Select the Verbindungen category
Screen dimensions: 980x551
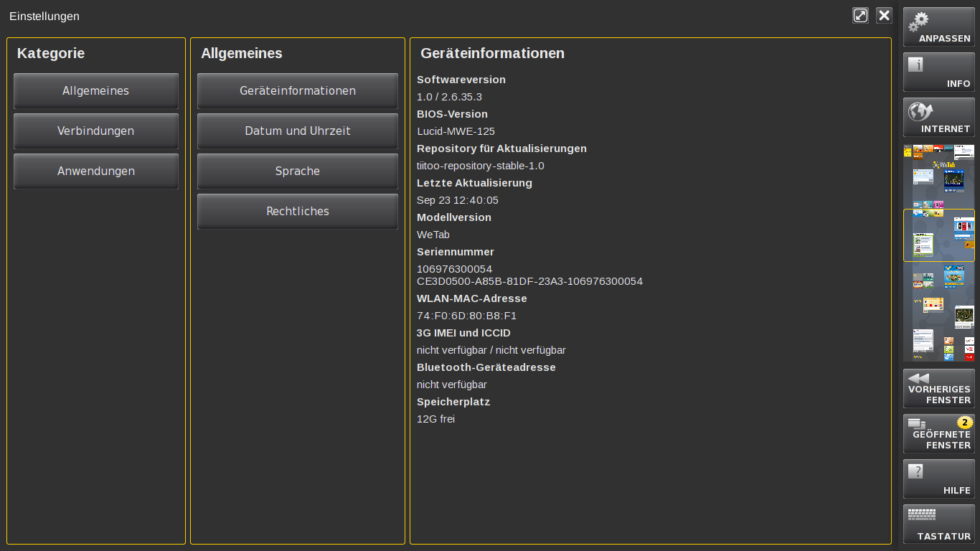point(95,131)
